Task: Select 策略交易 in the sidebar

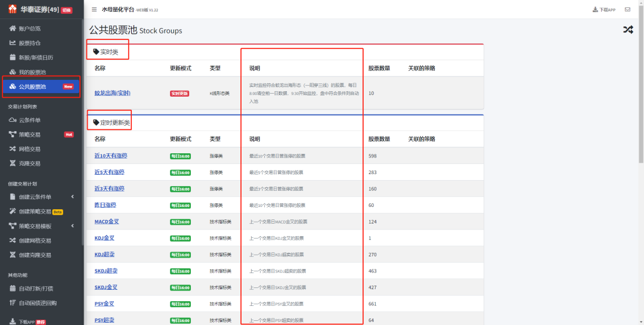Action: (x=29, y=135)
